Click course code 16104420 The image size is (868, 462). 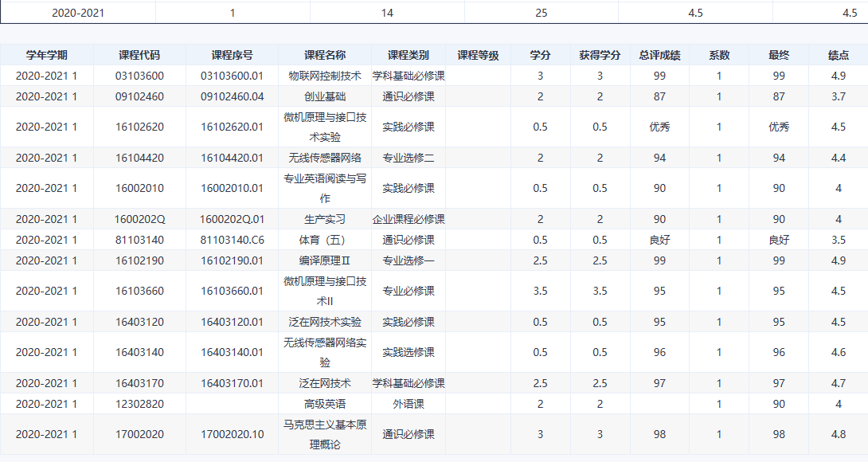[139, 158]
